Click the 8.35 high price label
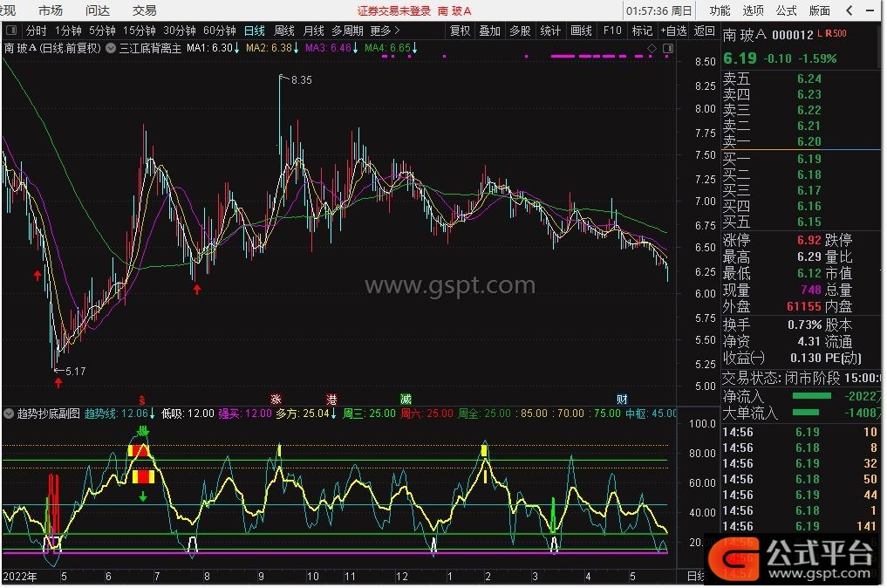The width and height of the screenshot is (887, 588). 302,79
